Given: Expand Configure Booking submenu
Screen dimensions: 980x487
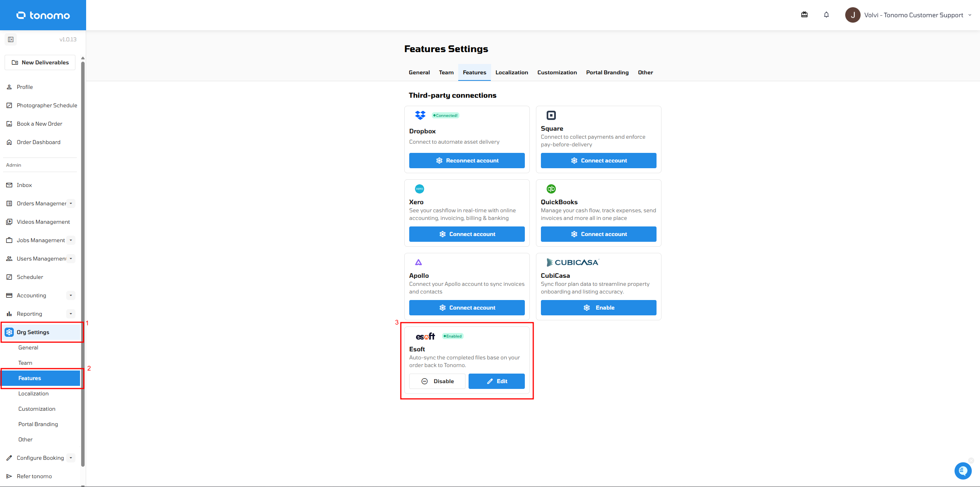Looking at the screenshot, I should coord(71,458).
